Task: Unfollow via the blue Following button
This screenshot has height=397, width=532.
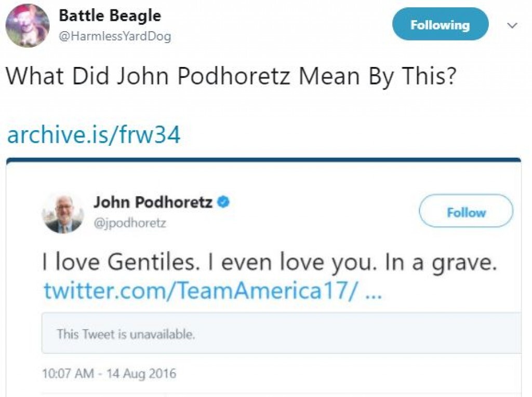Action: (x=440, y=24)
